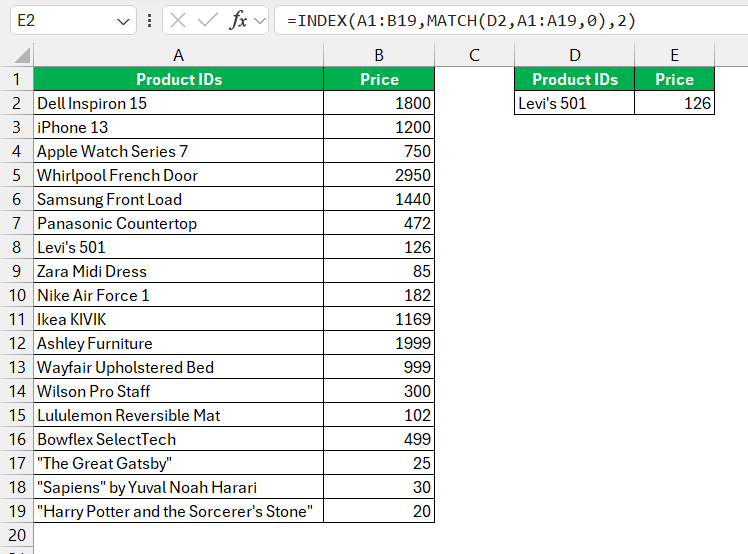Select the '"The Great Gatsby"' cell

pos(178,463)
